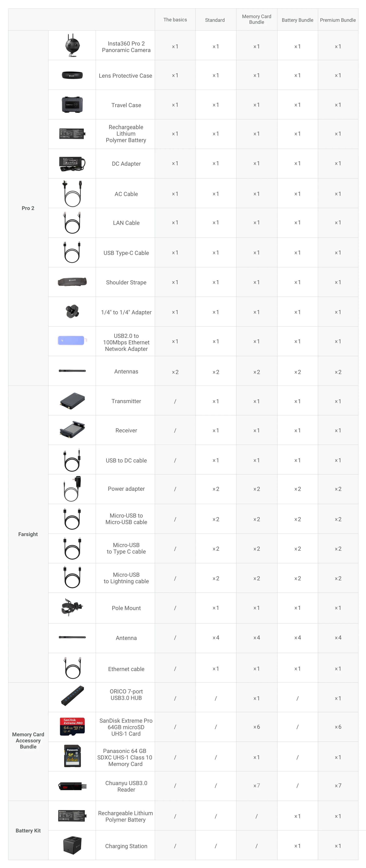Image resolution: width=366 pixels, height=868 pixels.
Task: Click the SanDisk Extreme Pro card image
Action: pos(72,726)
